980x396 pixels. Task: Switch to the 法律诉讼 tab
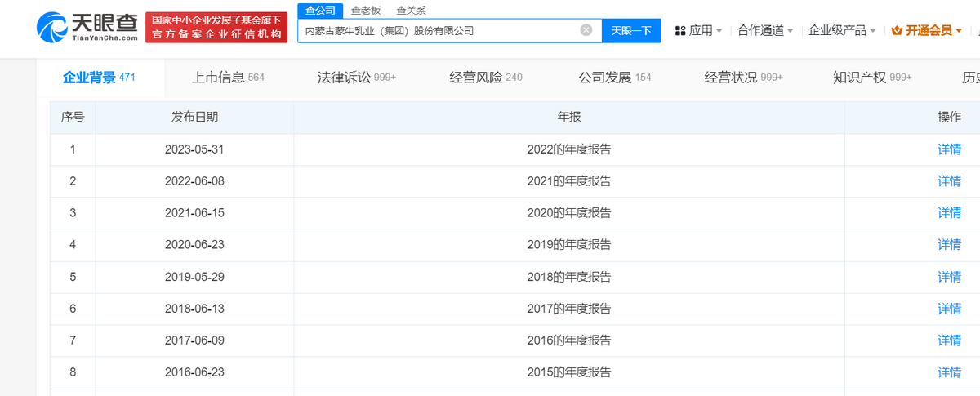(357, 78)
